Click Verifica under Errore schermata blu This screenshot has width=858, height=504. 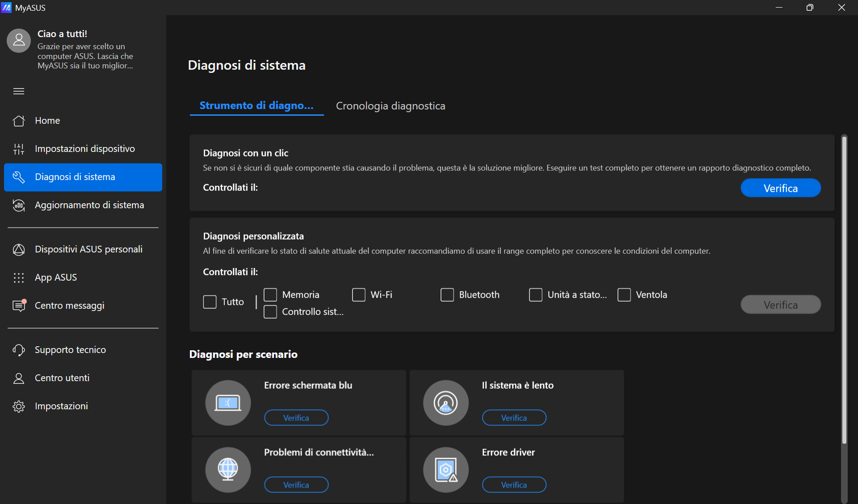296,418
